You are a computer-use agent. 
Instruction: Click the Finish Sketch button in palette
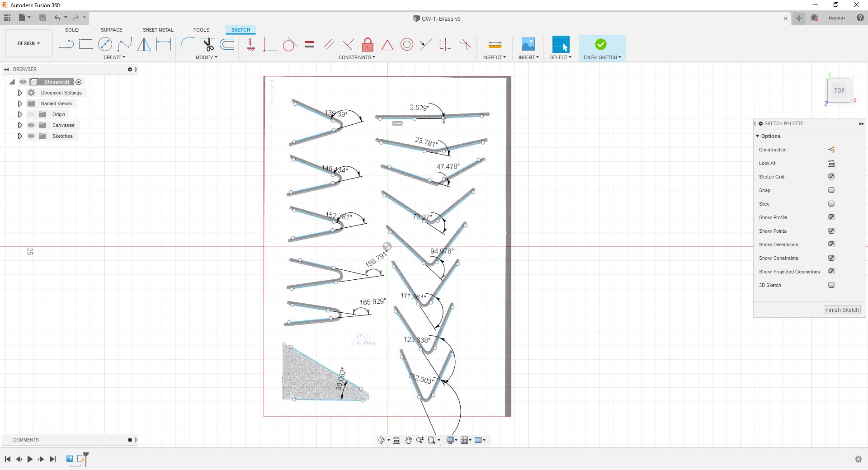click(842, 310)
